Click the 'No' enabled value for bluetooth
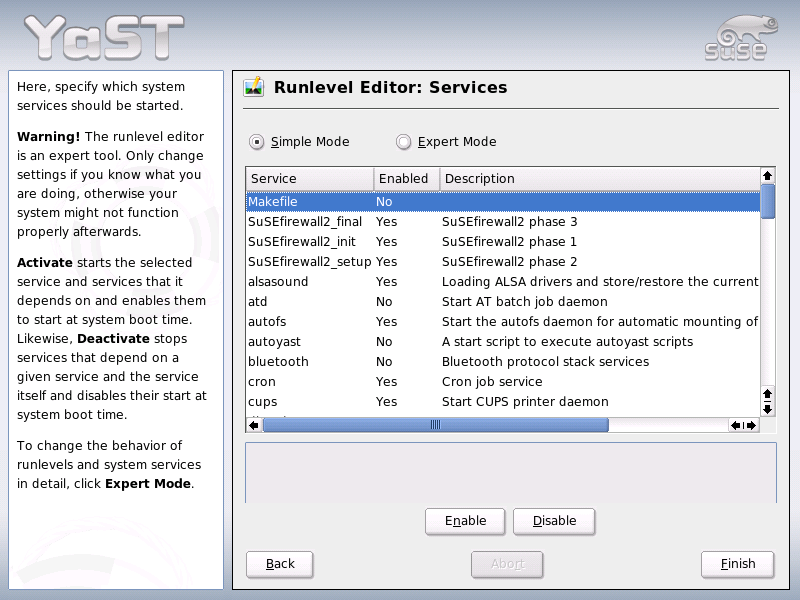The image size is (800, 600). [384, 361]
